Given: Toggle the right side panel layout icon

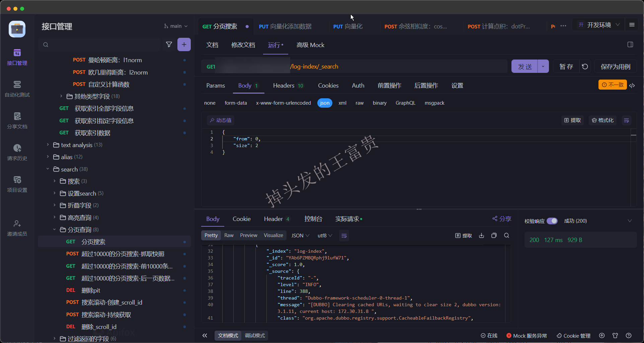Looking at the screenshot, I should [x=630, y=45].
